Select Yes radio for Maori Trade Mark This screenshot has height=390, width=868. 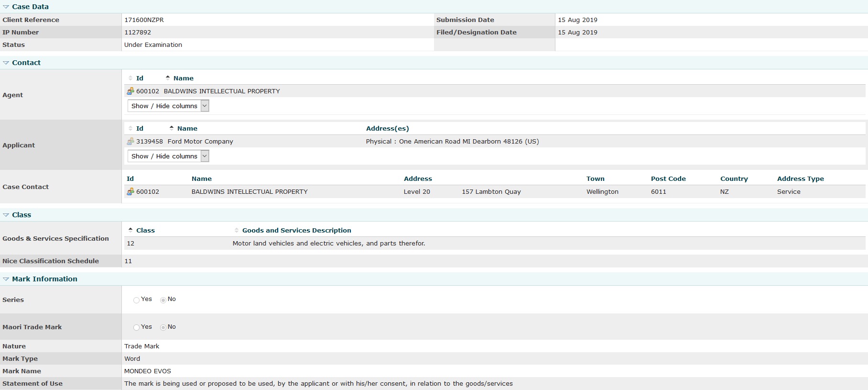(x=136, y=328)
